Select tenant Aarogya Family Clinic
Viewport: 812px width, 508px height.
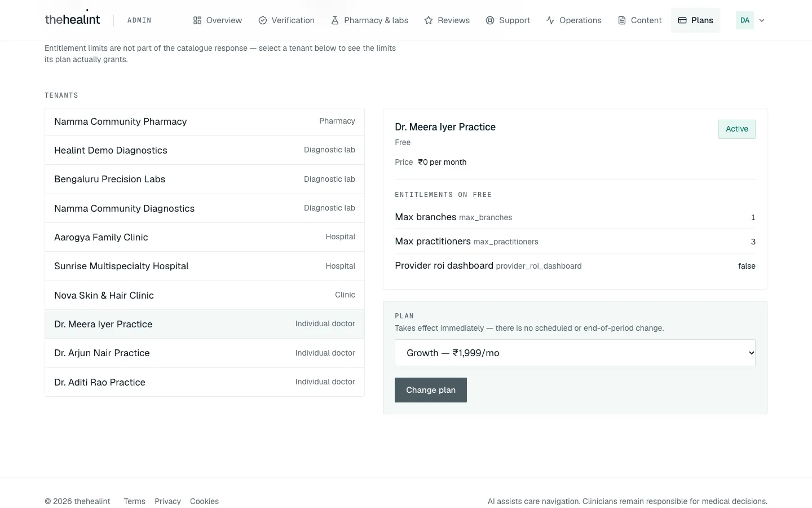tap(205, 237)
